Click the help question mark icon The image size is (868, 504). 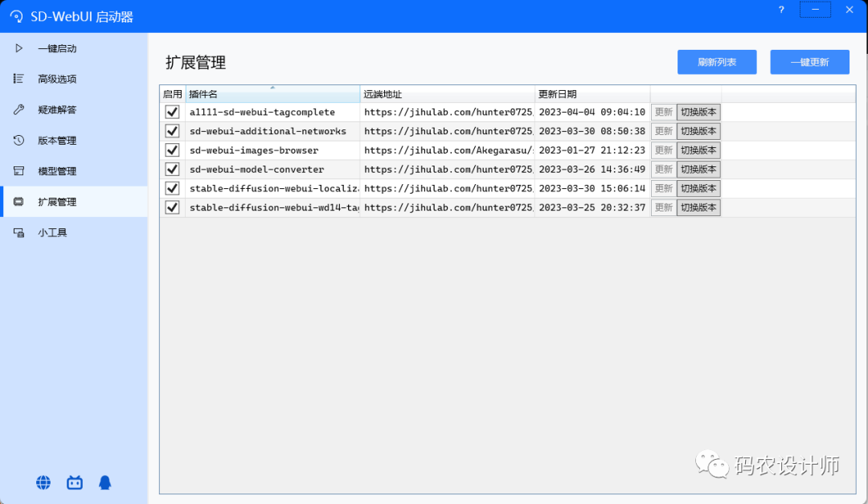point(781,10)
